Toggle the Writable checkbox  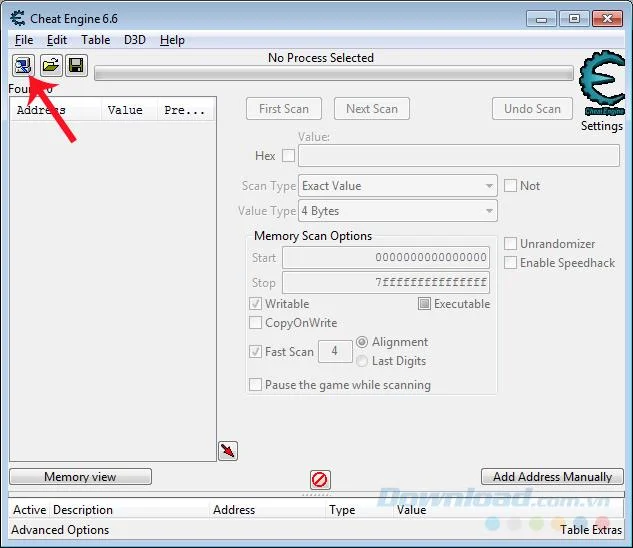point(256,304)
